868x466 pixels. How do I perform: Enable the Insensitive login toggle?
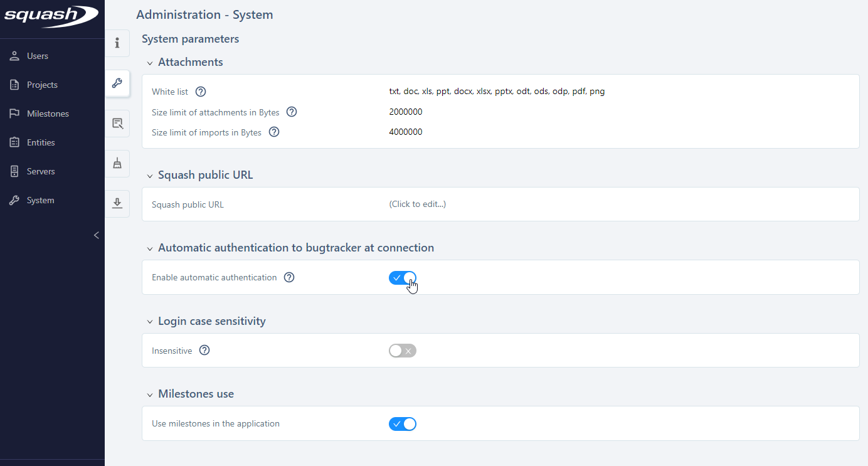pos(403,351)
